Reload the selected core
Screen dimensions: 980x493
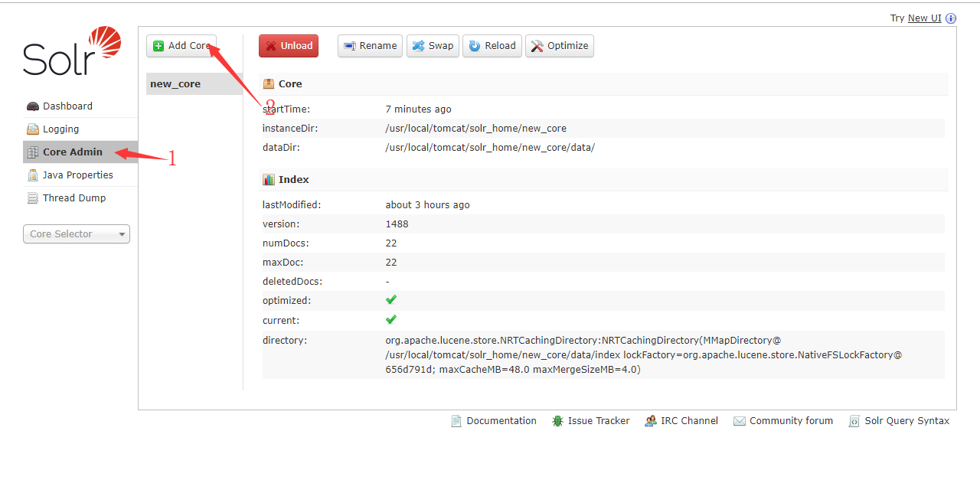tap(492, 46)
